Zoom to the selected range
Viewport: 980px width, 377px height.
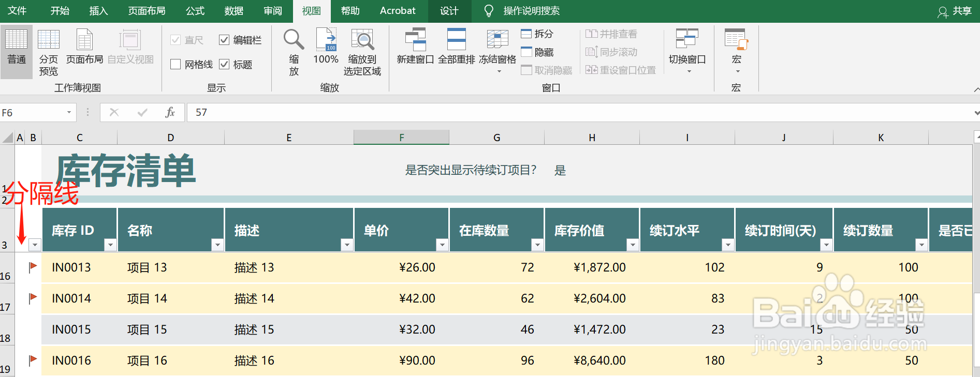[362, 51]
